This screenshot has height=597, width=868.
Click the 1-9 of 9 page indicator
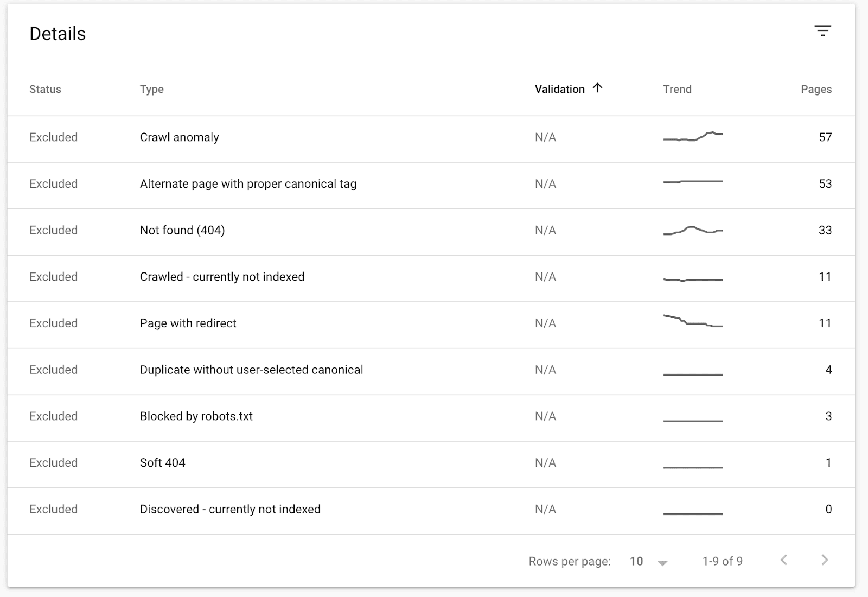click(x=722, y=561)
